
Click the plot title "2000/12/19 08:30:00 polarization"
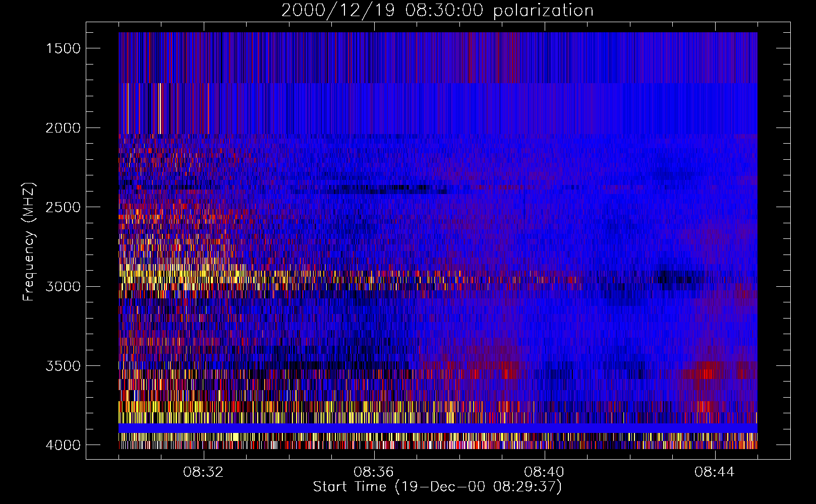click(x=437, y=11)
